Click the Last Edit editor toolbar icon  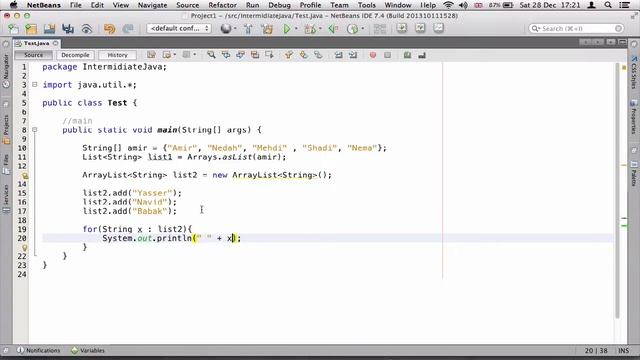[151, 55]
